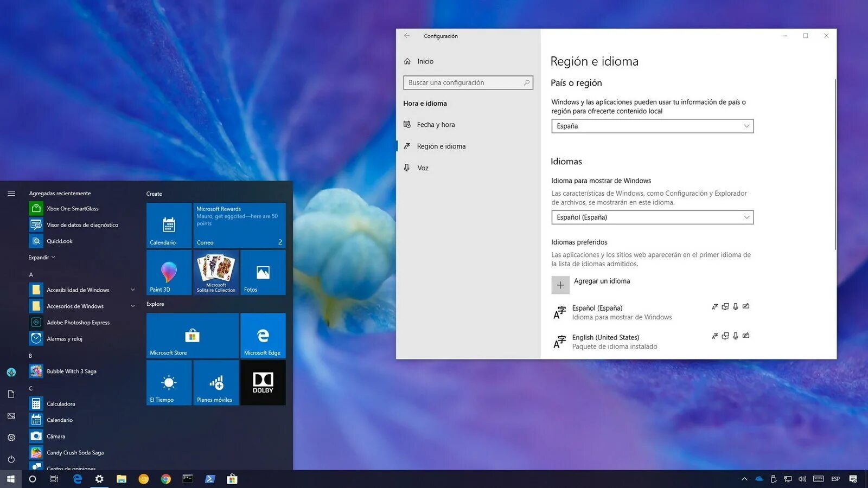The width and height of the screenshot is (868, 488).
Task: Click the back arrow in Configuración
Action: [x=406, y=36]
